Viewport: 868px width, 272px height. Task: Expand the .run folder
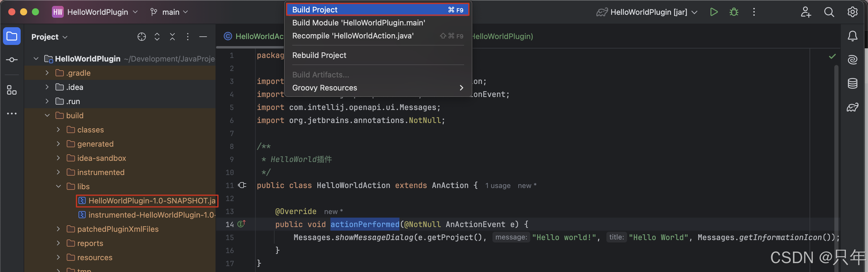[x=47, y=101]
